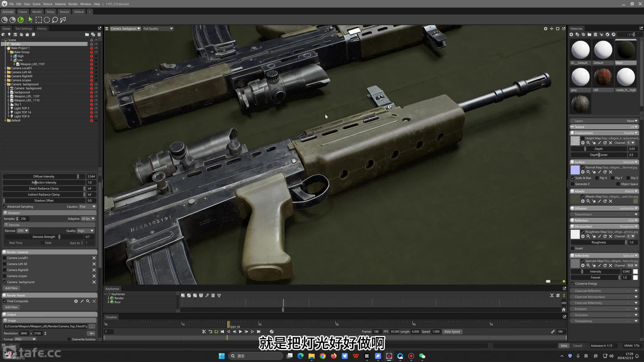Open Caustics Fine dropdown

[87, 207]
